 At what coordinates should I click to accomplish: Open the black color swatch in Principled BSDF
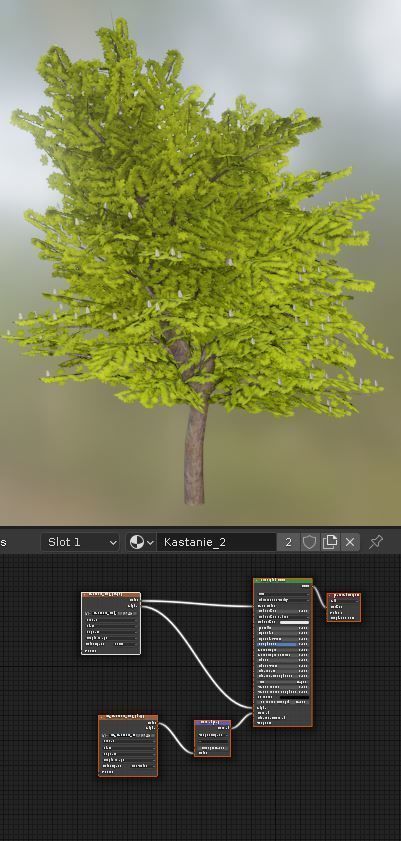click(294, 697)
